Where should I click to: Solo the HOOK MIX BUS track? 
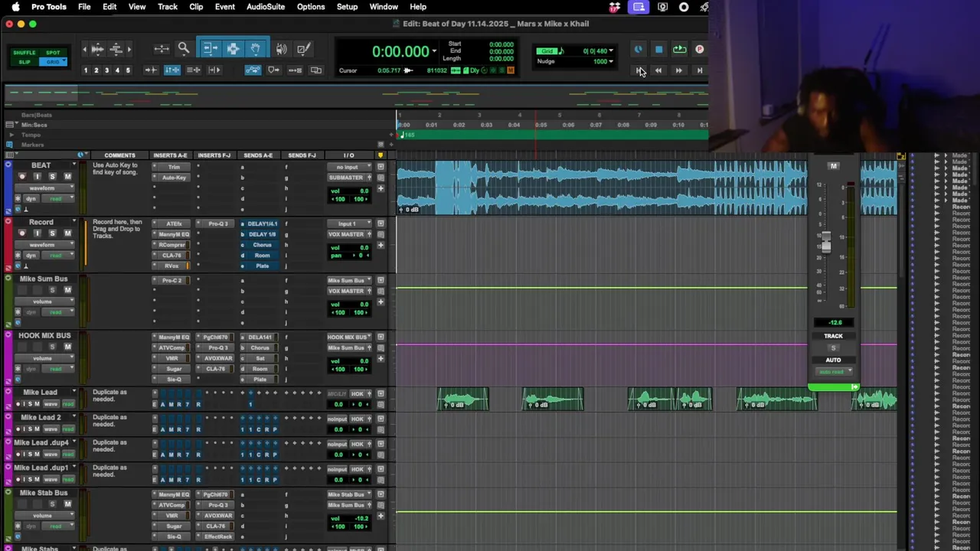pyautogui.click(x=52, y=347)
